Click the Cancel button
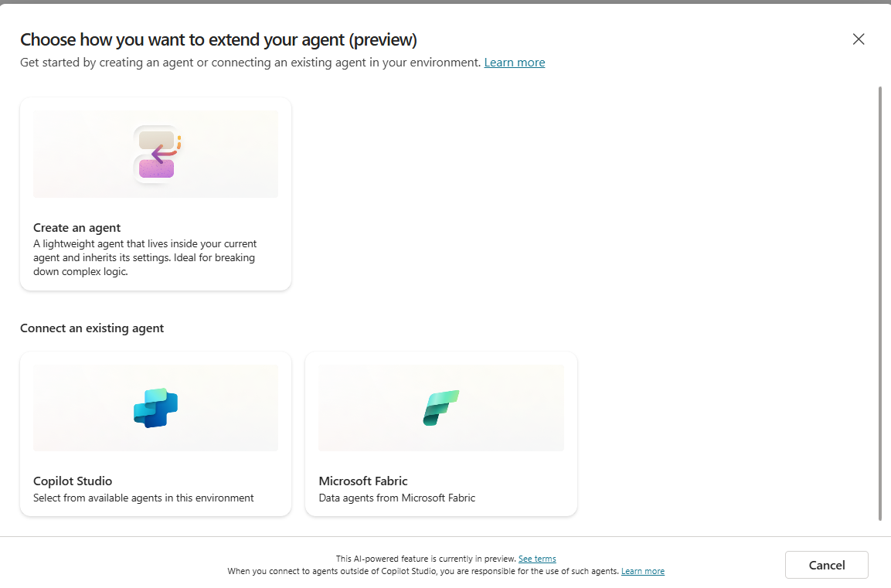Screen dimensions: 891x588 (x=827, y=566)
